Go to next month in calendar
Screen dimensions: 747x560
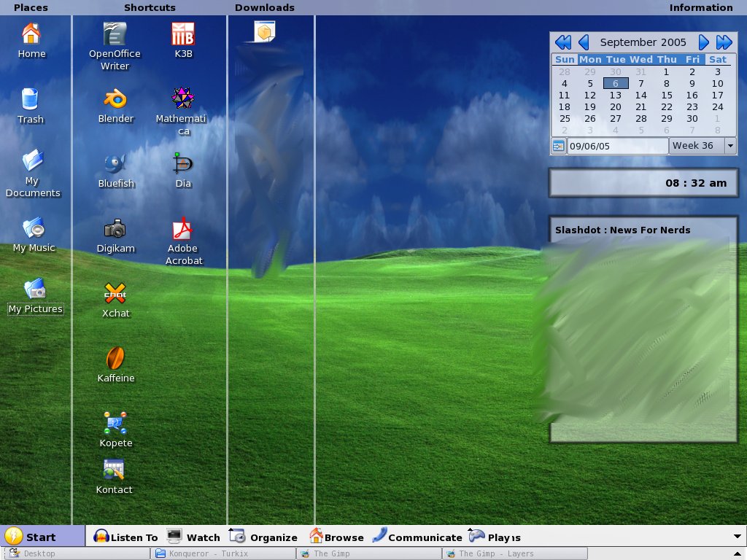pos(704,42)
